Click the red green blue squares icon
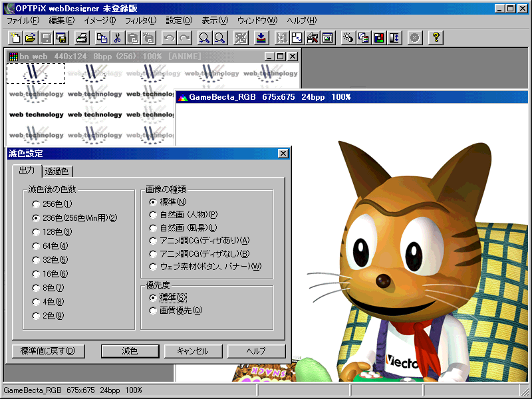 click(379, 38)
